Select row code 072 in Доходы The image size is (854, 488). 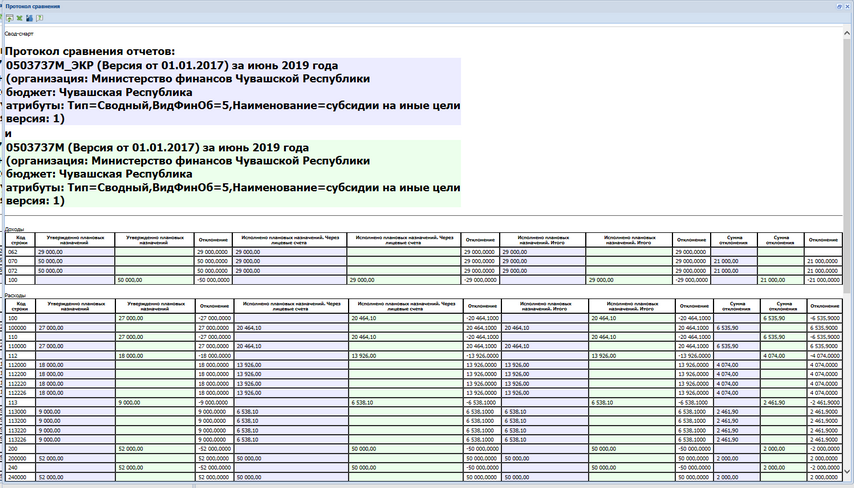(x=21, y=271)
